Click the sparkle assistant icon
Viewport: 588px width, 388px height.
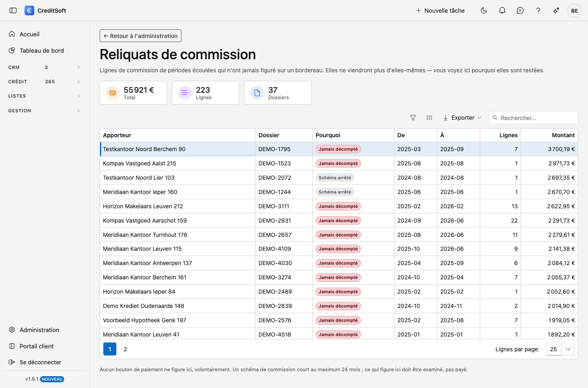(x=556, y=11)
